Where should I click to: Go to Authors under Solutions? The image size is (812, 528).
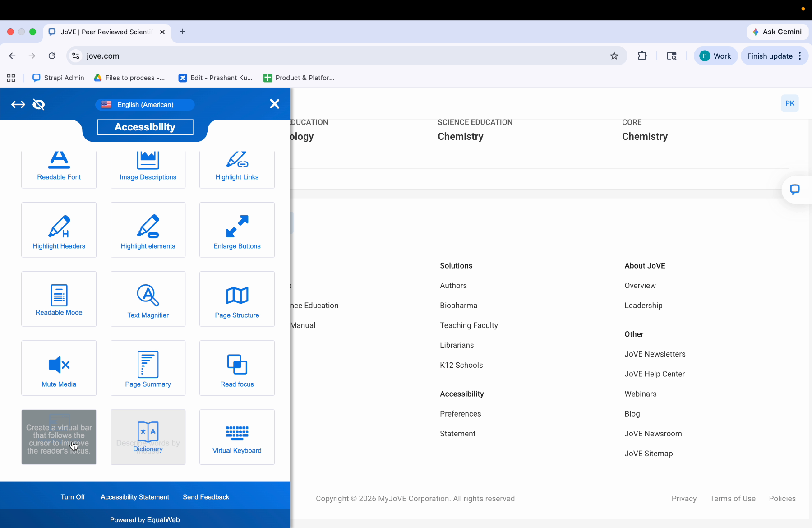click(453, 286)
